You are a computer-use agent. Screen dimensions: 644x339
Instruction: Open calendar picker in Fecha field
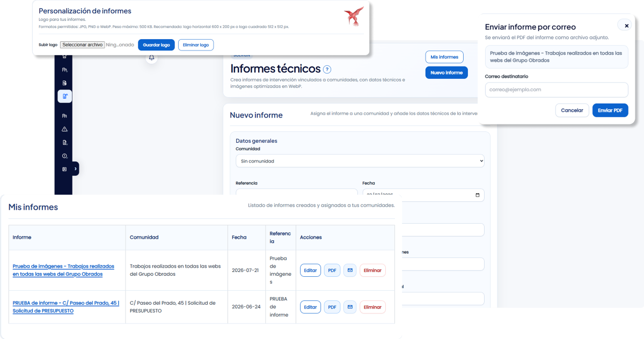478,195
